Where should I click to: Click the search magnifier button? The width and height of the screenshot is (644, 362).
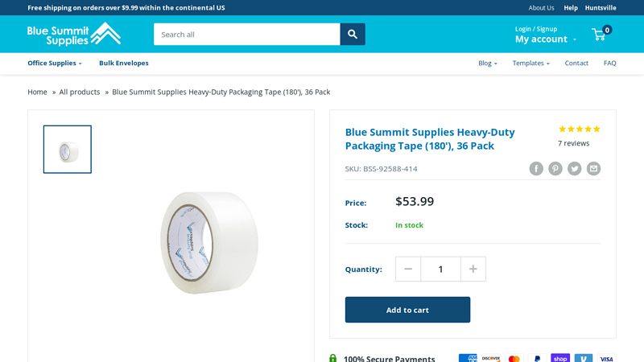pyautogui.click(x=352, y=34)
